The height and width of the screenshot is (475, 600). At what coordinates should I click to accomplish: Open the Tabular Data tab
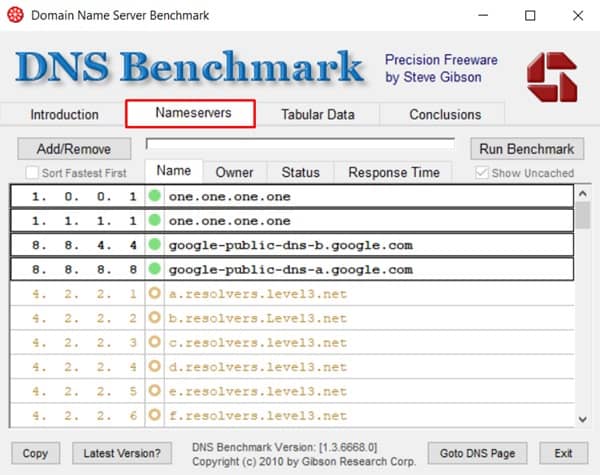coord(318,114)
